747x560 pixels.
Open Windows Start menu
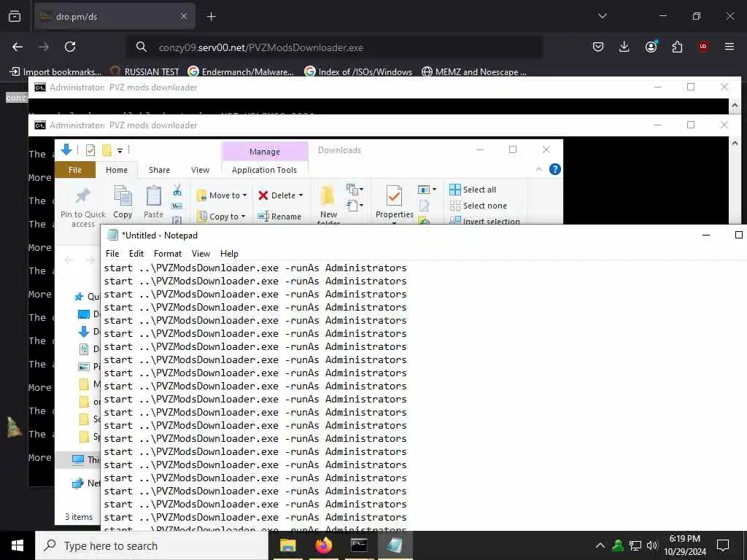pyautogui.click(x=18, y=545)
